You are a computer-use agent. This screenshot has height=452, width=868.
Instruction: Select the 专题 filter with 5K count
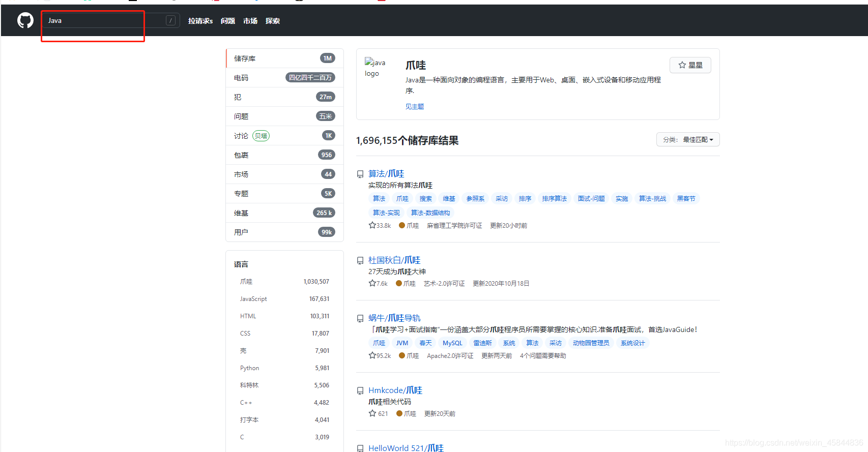(284, 194)
